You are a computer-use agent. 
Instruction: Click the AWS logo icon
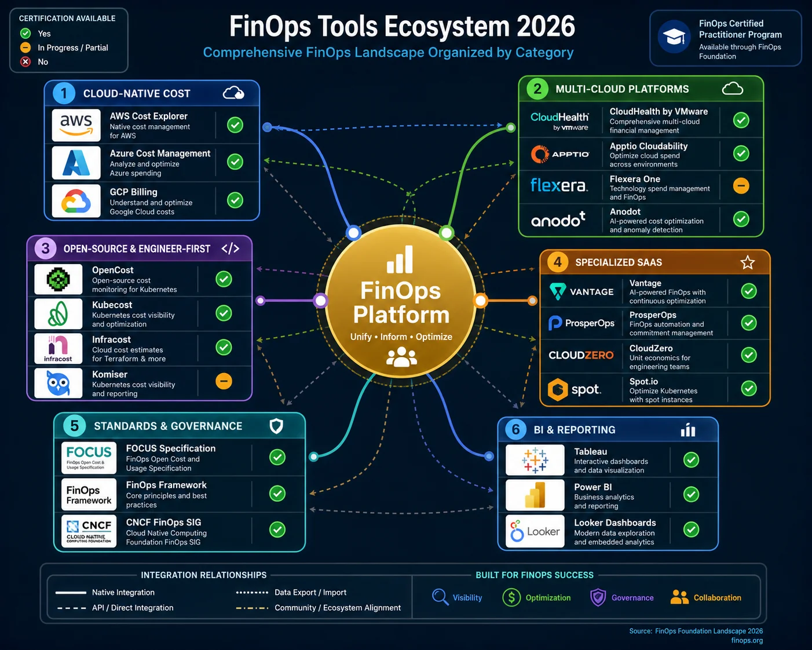coord(76,125)
